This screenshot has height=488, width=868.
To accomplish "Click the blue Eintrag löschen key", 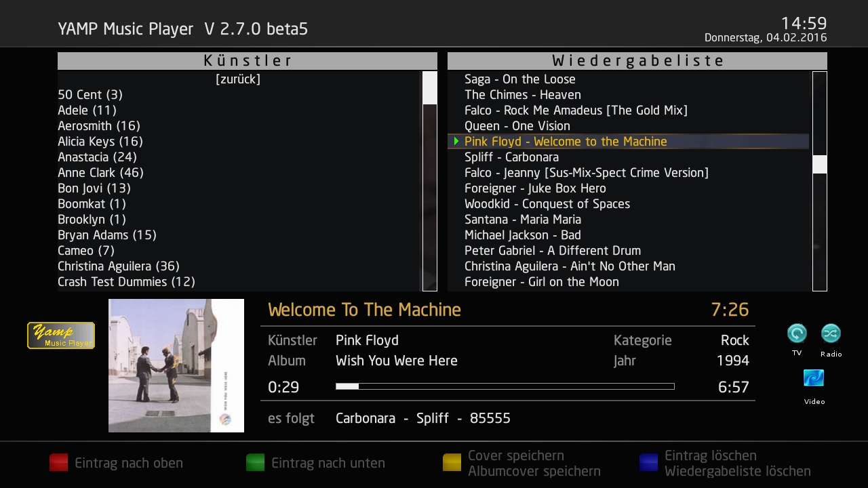I will coord(648,463).
